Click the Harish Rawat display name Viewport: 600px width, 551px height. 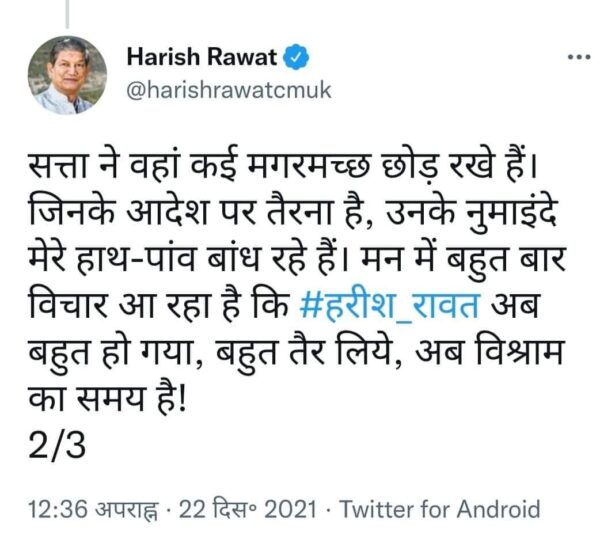coord(201,57)
